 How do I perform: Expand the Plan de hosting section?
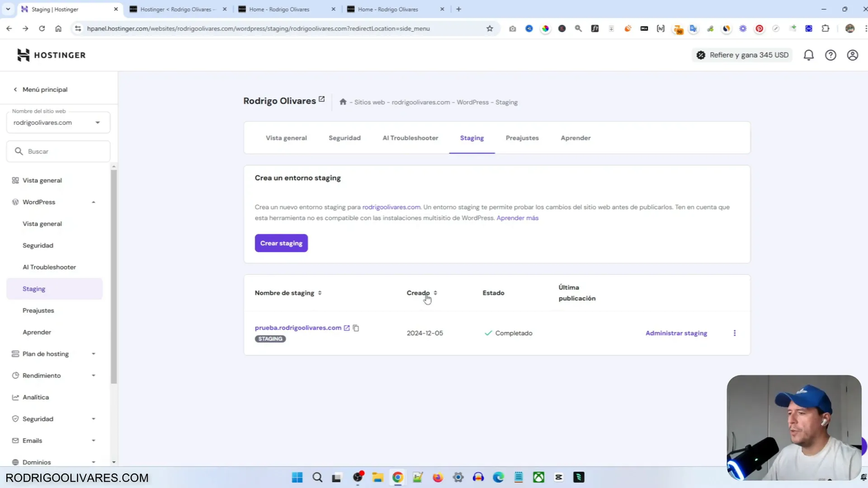(x=93, y=354)
